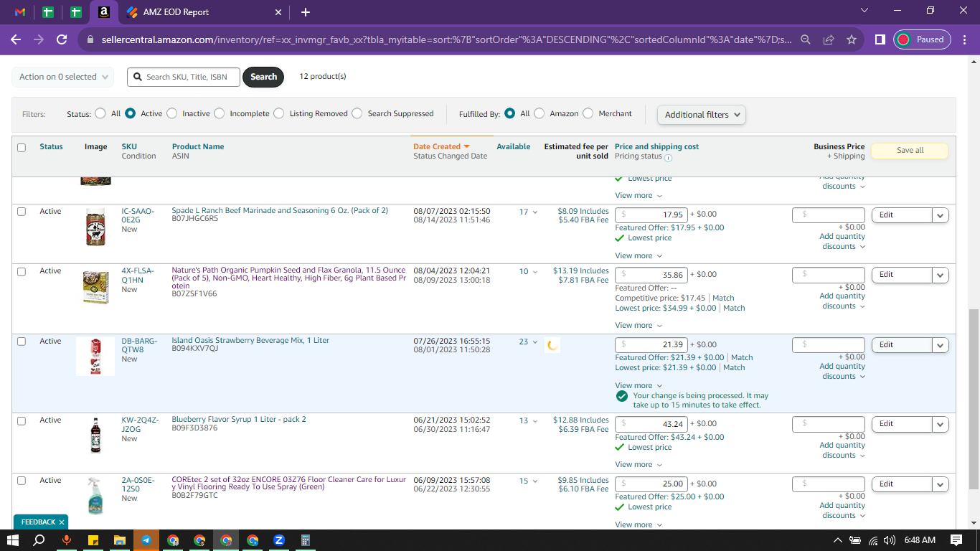The height and width of the screenshot is (551, 980).
Task: Open File Explorer from the taskbar
Action: (x=119, y=540)
